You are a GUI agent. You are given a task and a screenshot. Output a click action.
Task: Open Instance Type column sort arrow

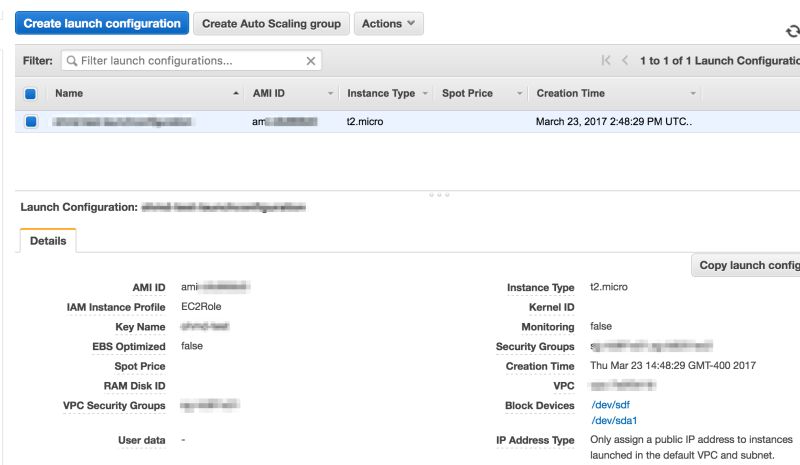(x=424, y=93)
